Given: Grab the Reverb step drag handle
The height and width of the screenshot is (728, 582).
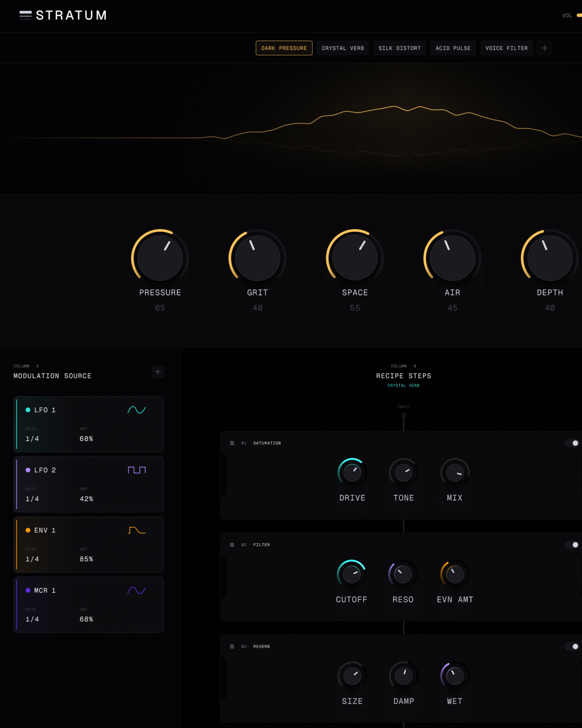Looking at the screenshot, I should 232,646.
